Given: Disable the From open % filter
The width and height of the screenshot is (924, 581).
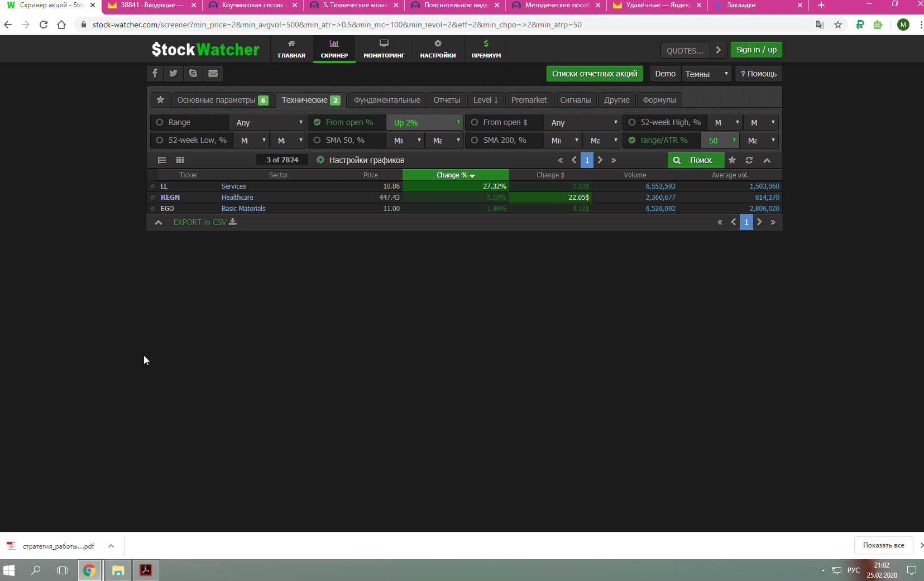Looking at the screenshot, I should (x=317, y=122).
